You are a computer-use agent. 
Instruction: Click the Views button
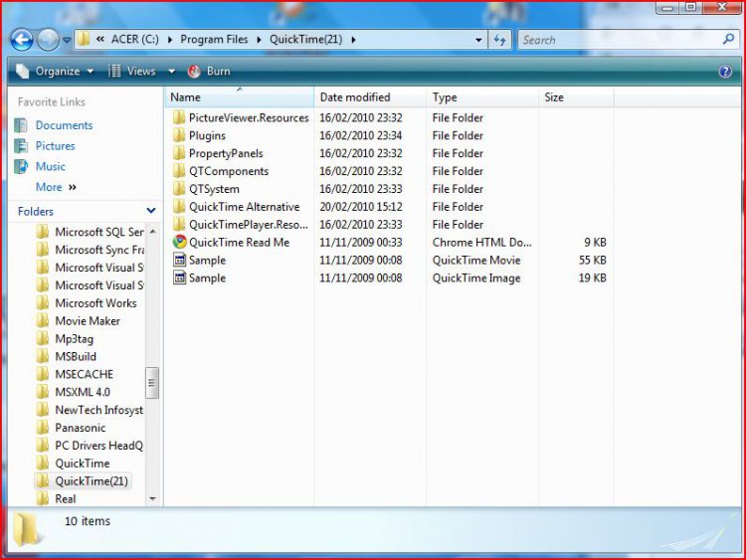[x=132, y=72]
